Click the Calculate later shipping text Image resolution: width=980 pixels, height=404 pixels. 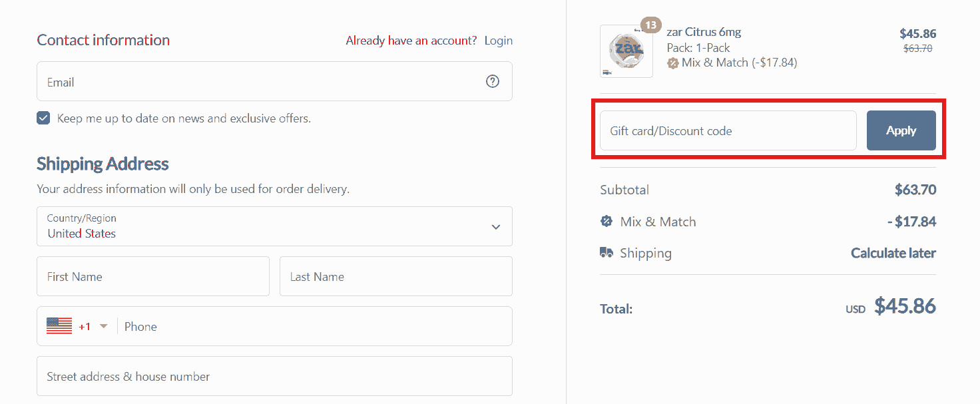pos(893,253)
